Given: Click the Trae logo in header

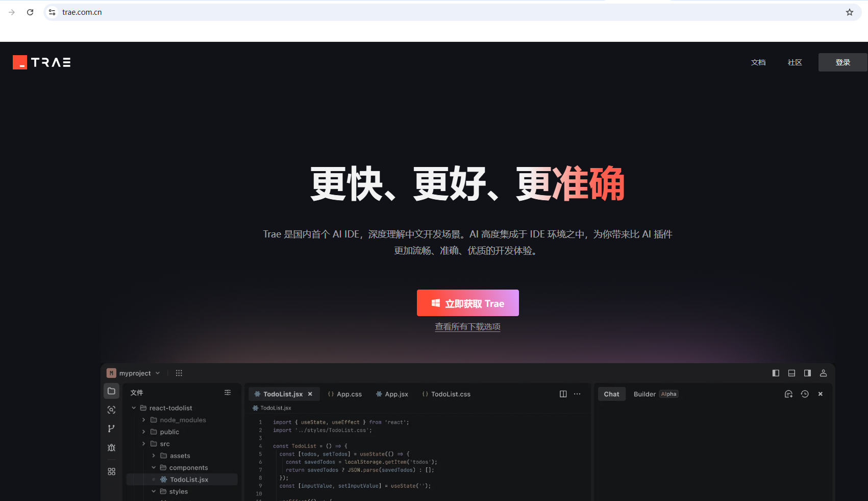Looking at the screenshot, I should (42, 62).
